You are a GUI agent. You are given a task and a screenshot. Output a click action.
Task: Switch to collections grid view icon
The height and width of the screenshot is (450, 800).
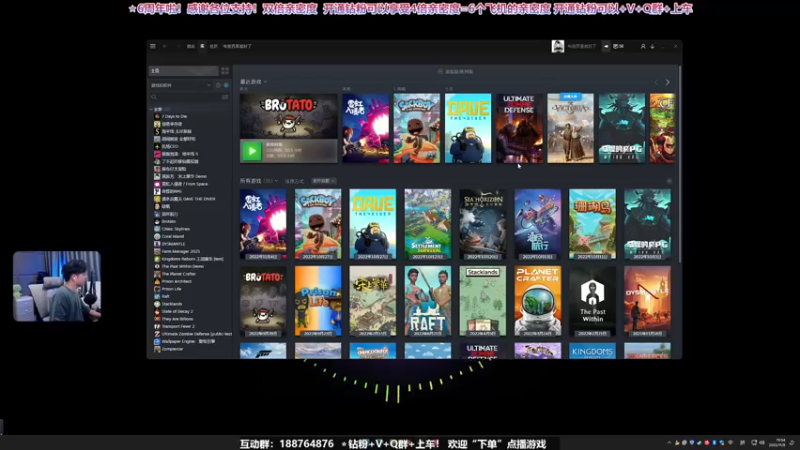[x=224, y=70]
